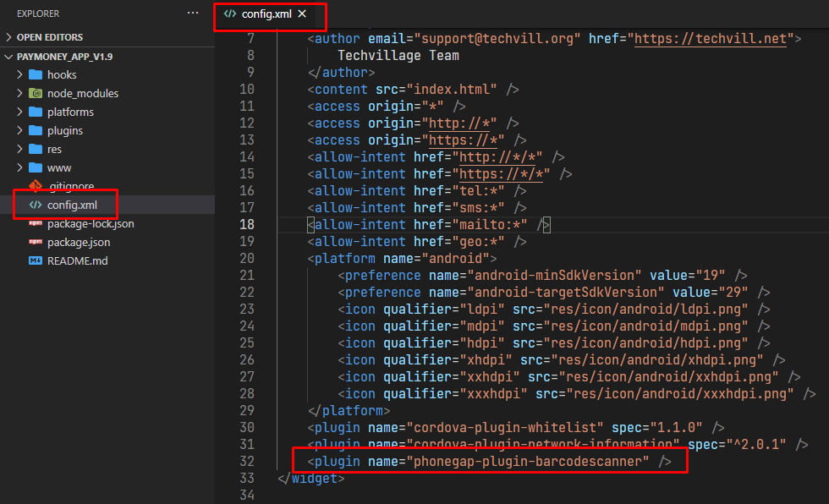Click the package-lock.json file icon
829x504 pixels.
[36, 224]
